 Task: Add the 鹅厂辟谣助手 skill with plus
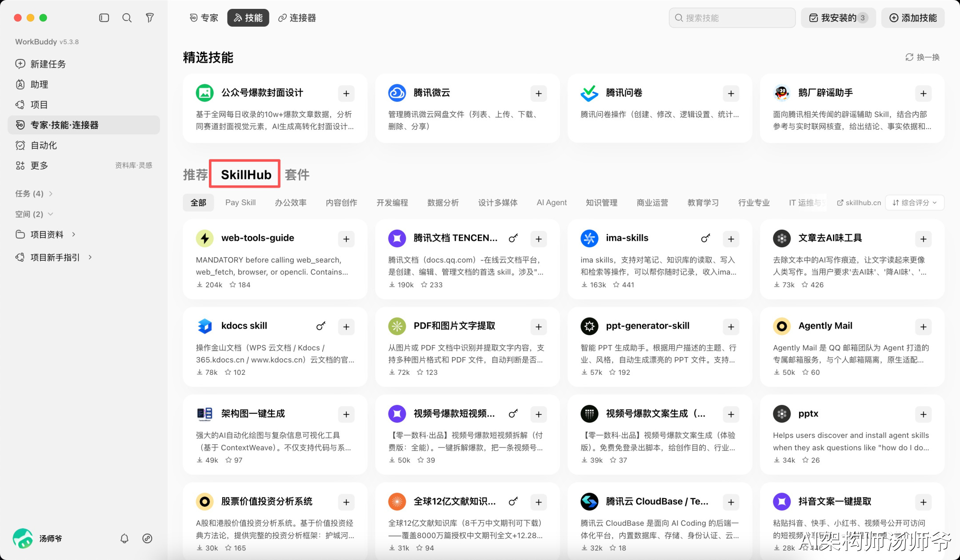click(924, 93)
